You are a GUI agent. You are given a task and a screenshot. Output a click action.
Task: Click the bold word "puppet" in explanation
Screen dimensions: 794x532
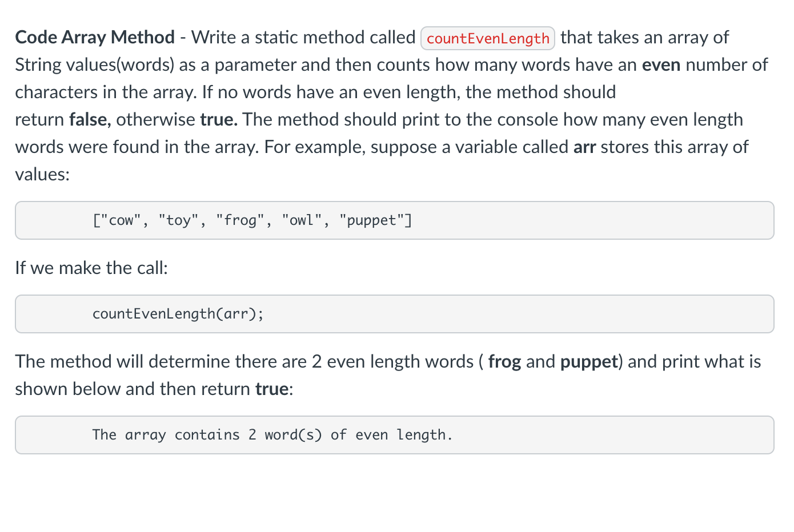589,362
